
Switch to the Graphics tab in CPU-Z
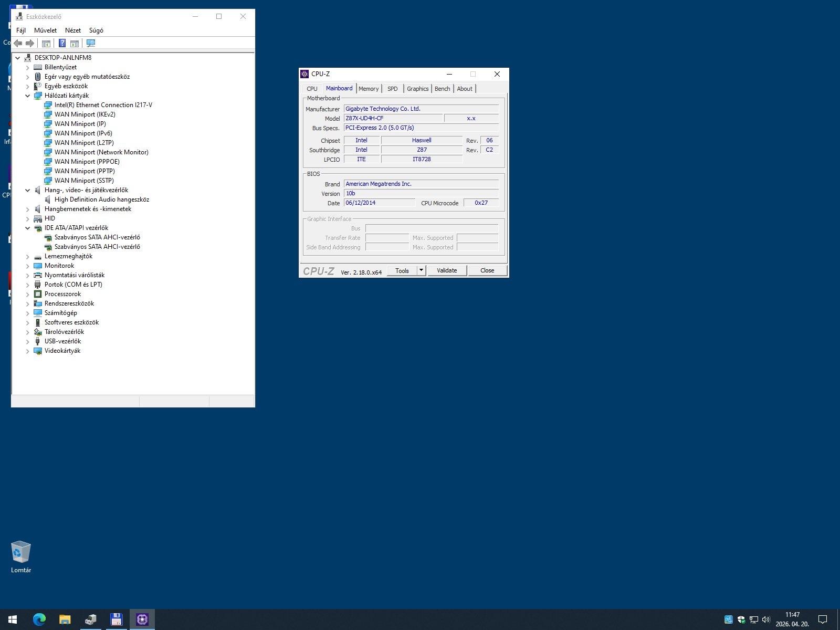(x=418, y=89)
